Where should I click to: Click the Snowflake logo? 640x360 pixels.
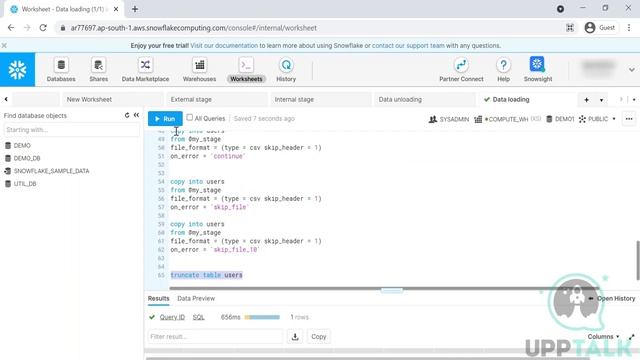pyautogui.click(x=18, y=70)
